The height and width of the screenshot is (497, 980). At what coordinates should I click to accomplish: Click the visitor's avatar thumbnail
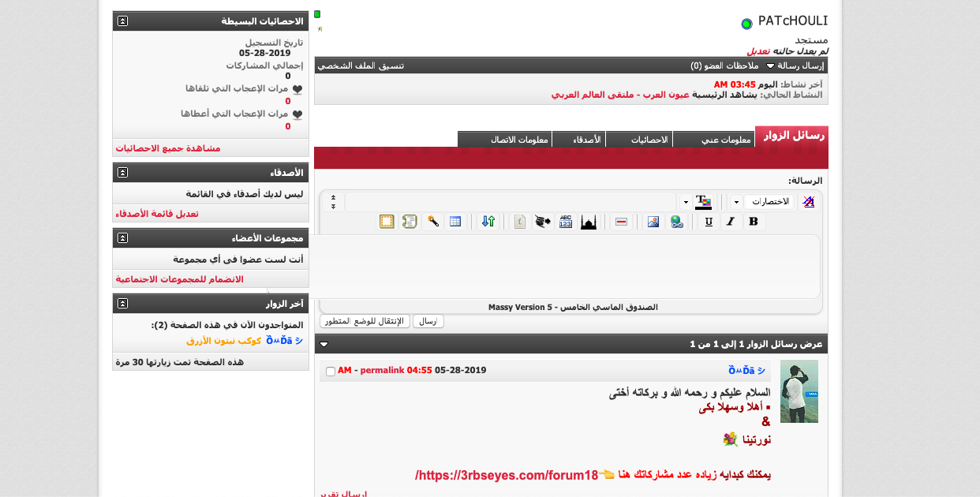[x=799, y=391]
